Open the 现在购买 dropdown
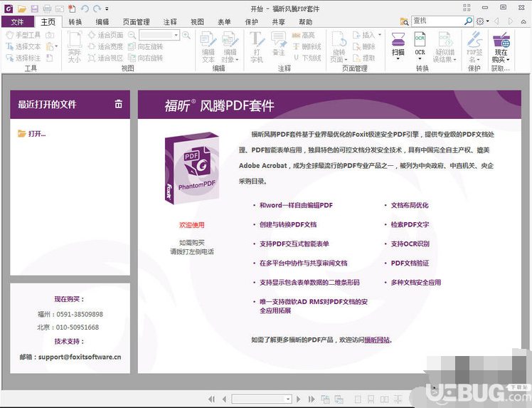This screenshot has height=408, width=532. click(509, 60)
